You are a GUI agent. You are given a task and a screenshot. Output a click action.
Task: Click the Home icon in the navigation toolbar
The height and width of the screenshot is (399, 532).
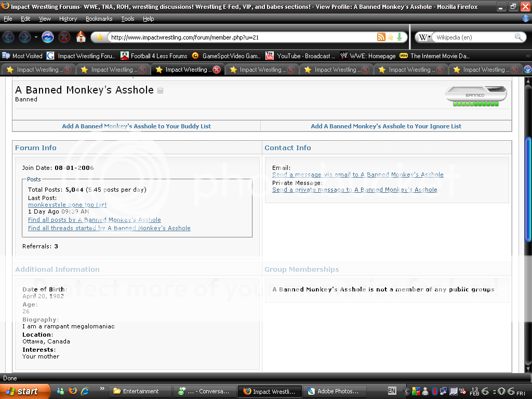(x=81, y=37)
